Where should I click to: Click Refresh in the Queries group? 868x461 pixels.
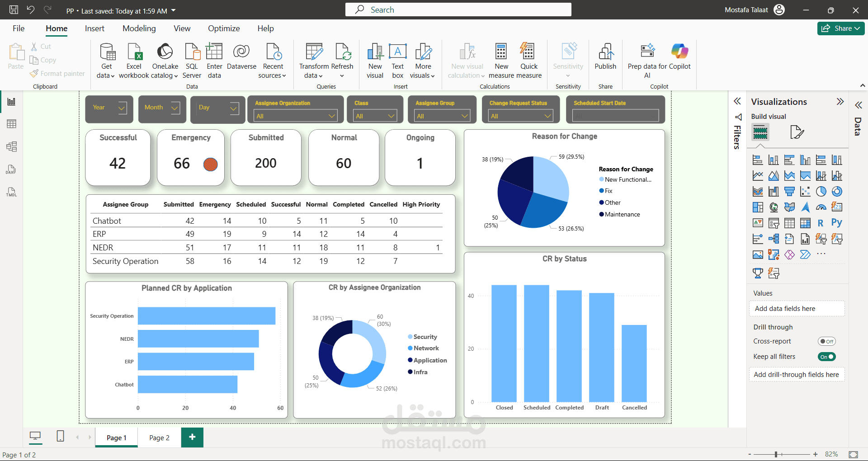(342, 61)
